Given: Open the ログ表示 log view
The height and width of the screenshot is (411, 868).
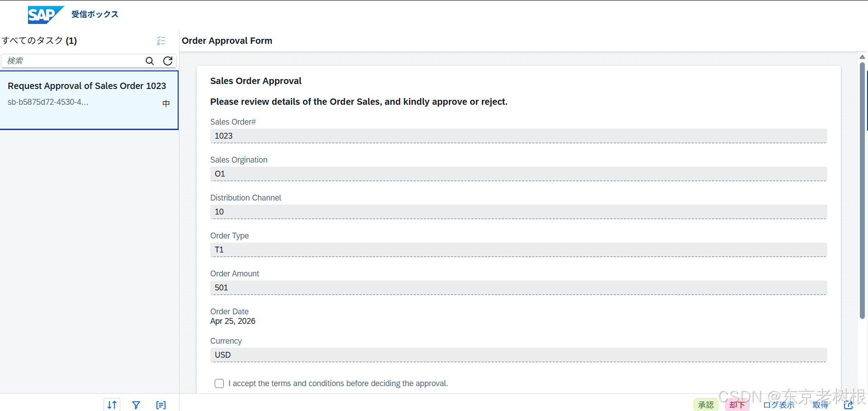Looking at the screenshot, I should click(778, 405).
